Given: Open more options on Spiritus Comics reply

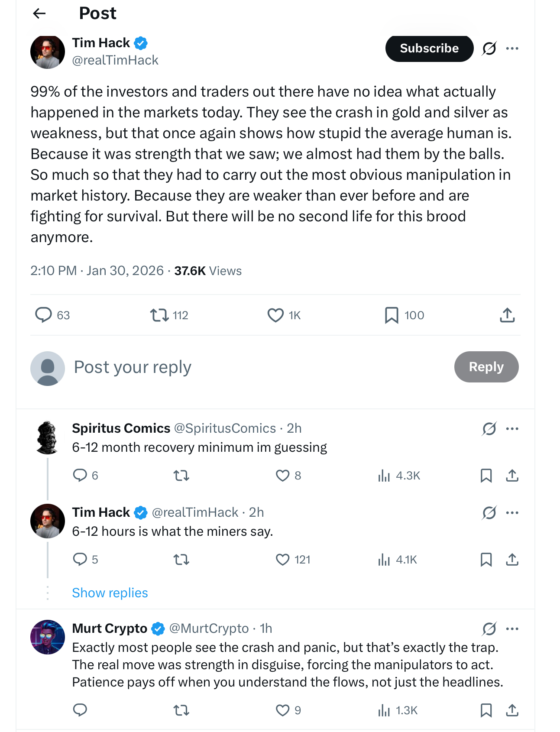Looking at the screenshot, I should (x=512, y=429).
